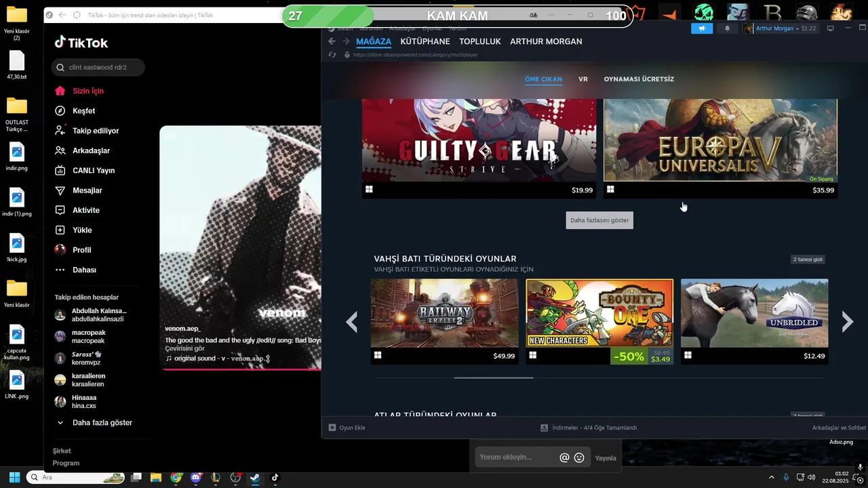Image resolution: width=868 pixels, height=488 pixels.
Task: Click the Çevirisini gör link
Action: 184,348
